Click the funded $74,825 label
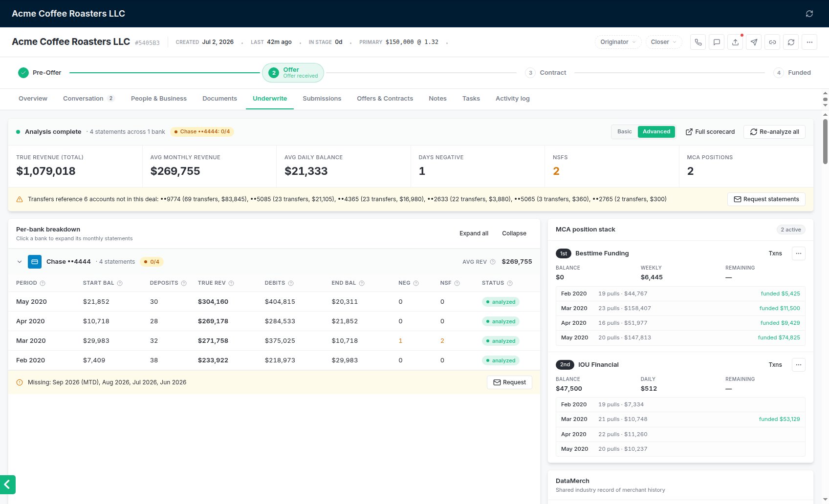The width and height of the screenshot is (829, 504). point(779,337)
